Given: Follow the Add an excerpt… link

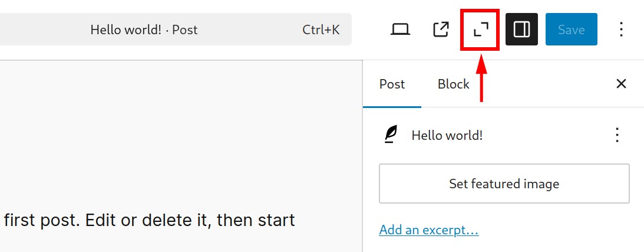Looking at the screenshot, I should pos(429,230).
